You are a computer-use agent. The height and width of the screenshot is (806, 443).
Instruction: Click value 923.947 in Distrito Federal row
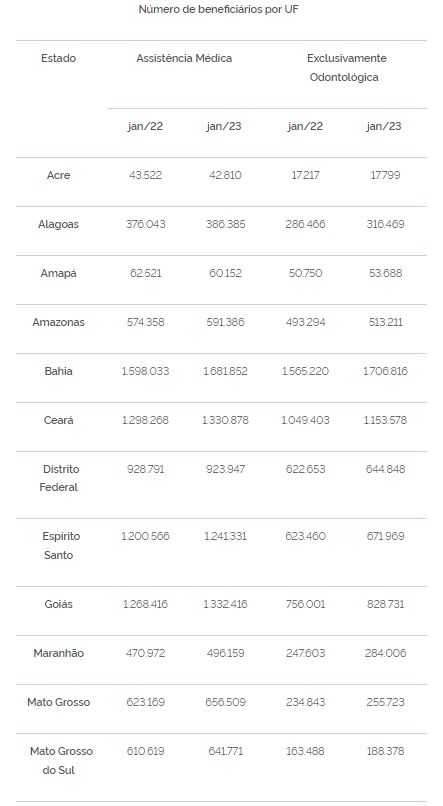[225, 469]
